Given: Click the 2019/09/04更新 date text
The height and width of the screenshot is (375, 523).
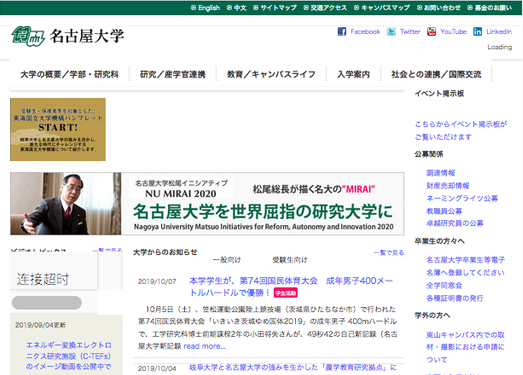Looking at the screenshot, I should (x=40, y=325).
